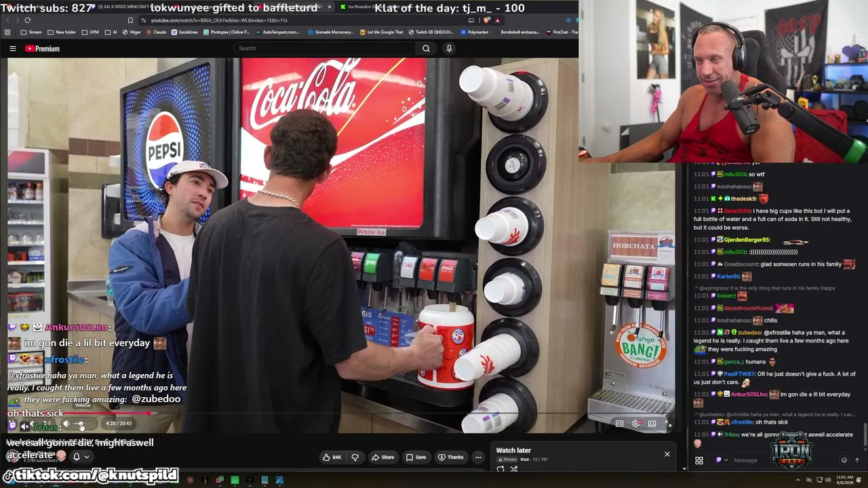Open the Polymarket bookmark
The width and height of the screenshot is (868, 488).
click(474, 32)
